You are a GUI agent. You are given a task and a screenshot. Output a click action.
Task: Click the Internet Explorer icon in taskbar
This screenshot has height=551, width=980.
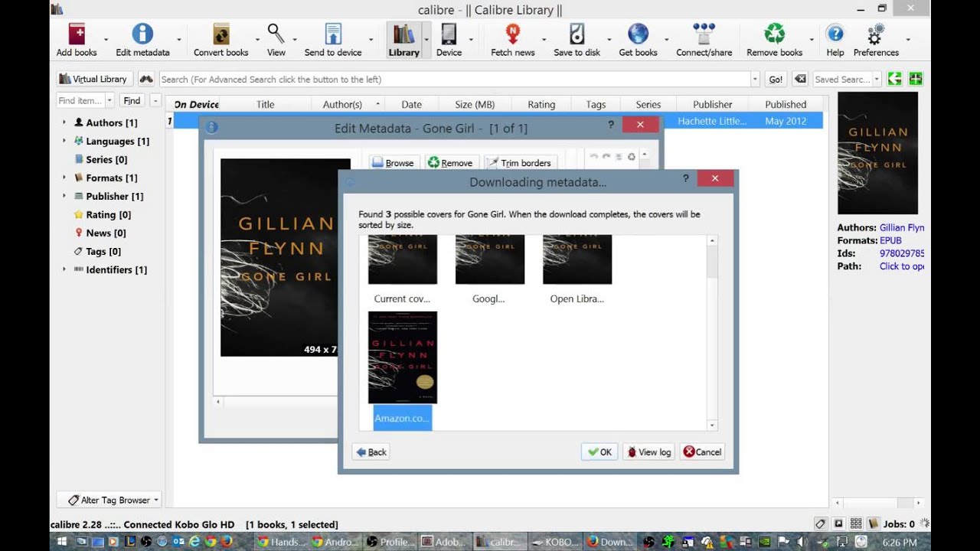pos(194,541)
